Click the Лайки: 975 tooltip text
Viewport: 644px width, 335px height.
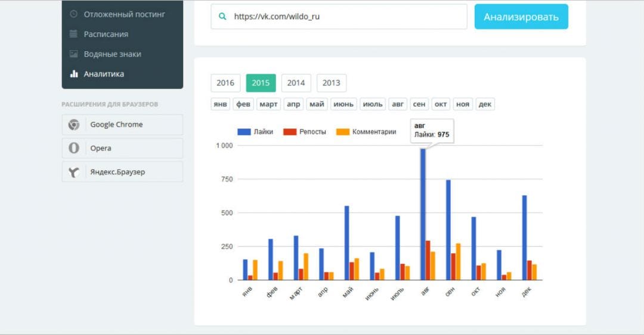[x=432, y=134]
